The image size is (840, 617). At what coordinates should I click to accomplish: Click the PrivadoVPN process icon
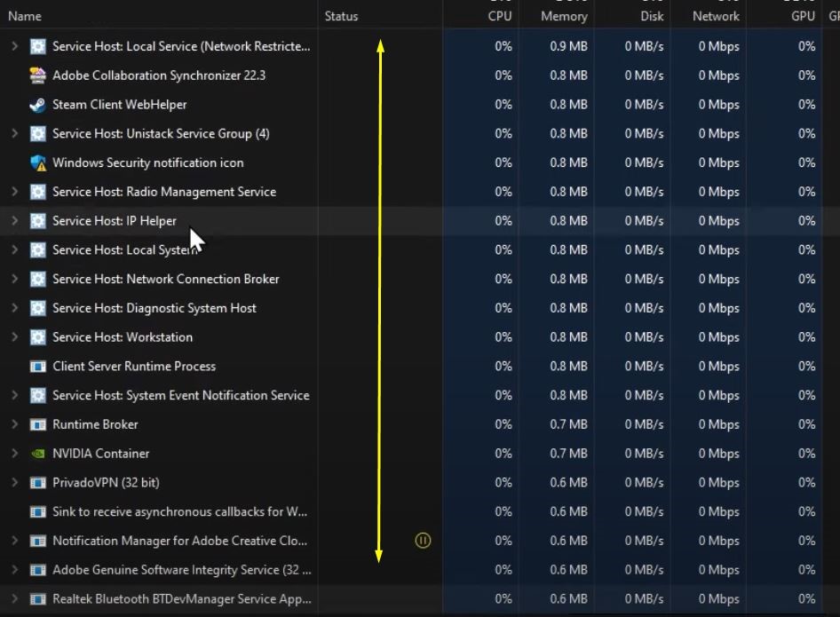point(37,483)
